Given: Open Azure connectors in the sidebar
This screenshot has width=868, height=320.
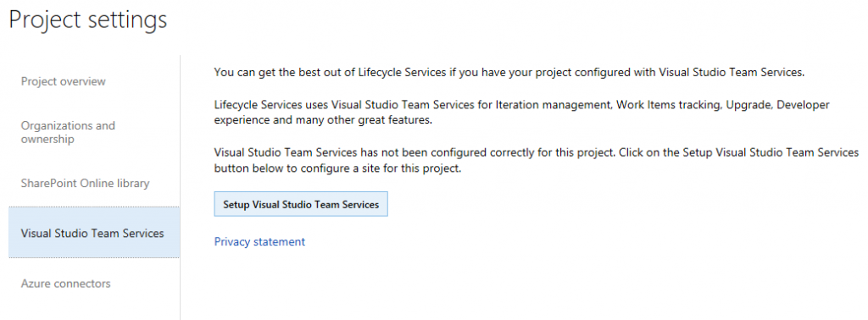Looking at the screenshot, I should pos(66,284).
